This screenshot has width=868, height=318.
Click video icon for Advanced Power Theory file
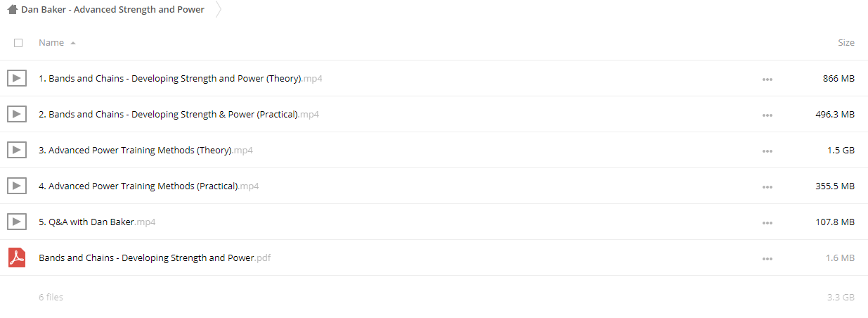(17, 150)
